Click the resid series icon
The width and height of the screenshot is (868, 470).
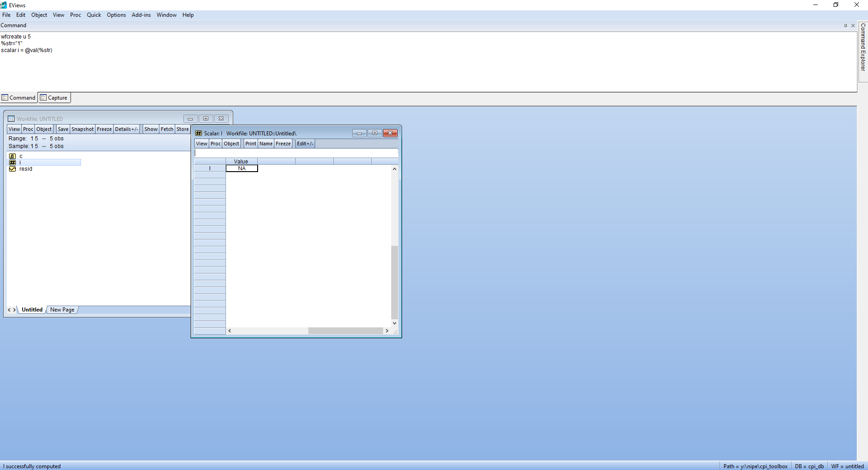12,169
